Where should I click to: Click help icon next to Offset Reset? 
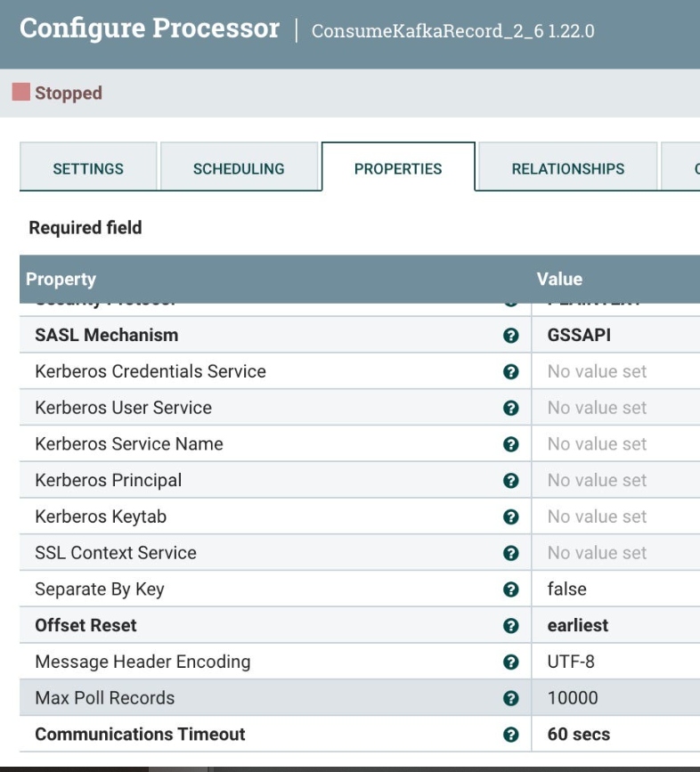[509, 625]
